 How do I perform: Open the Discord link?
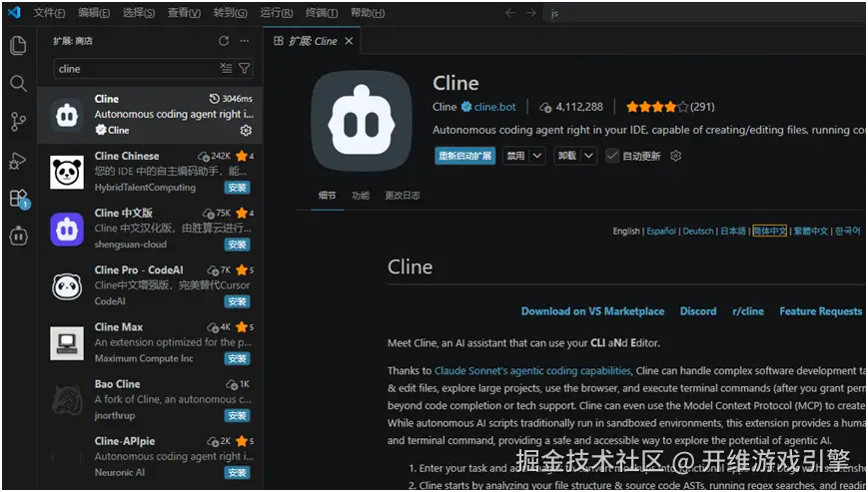(x=698, y=311)
